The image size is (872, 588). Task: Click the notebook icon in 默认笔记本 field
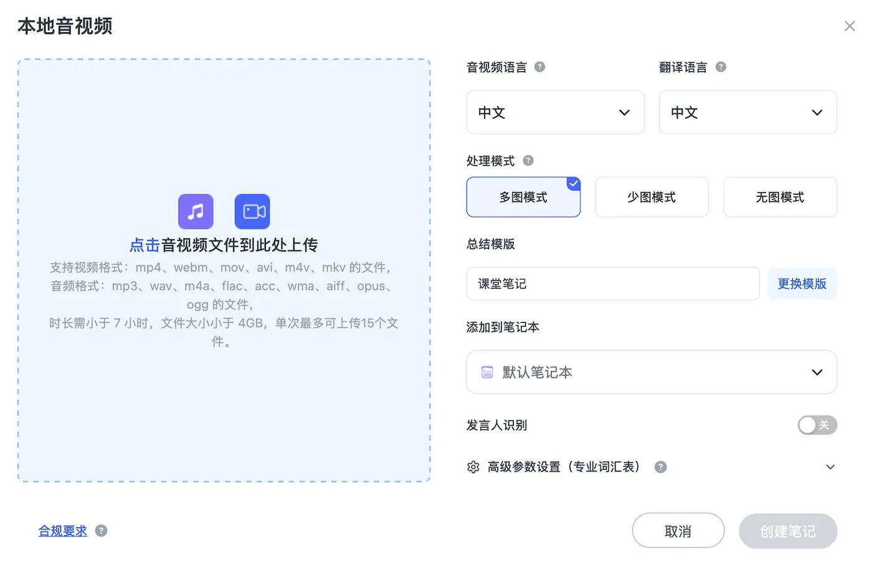pyautogui.click(x=487, y=372)
